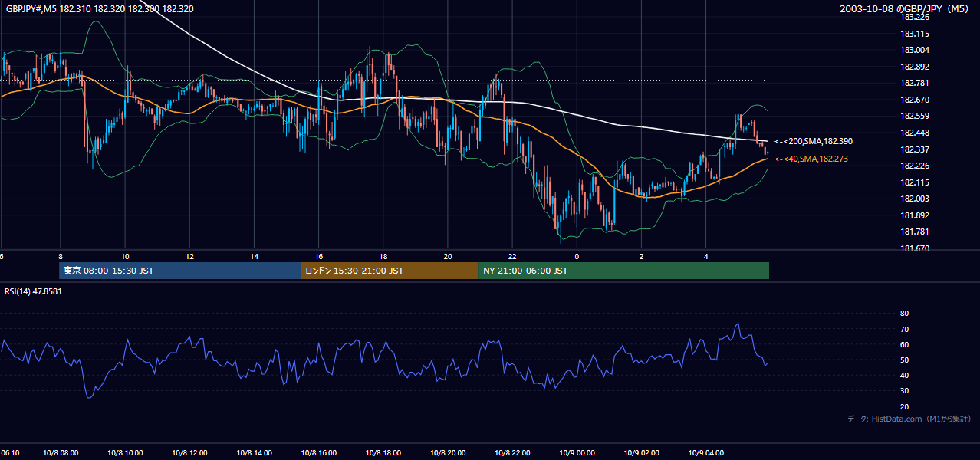Click the NY 21:00-06:00 JST session bar
980x460 pixels.
click(x=624, y=271)
